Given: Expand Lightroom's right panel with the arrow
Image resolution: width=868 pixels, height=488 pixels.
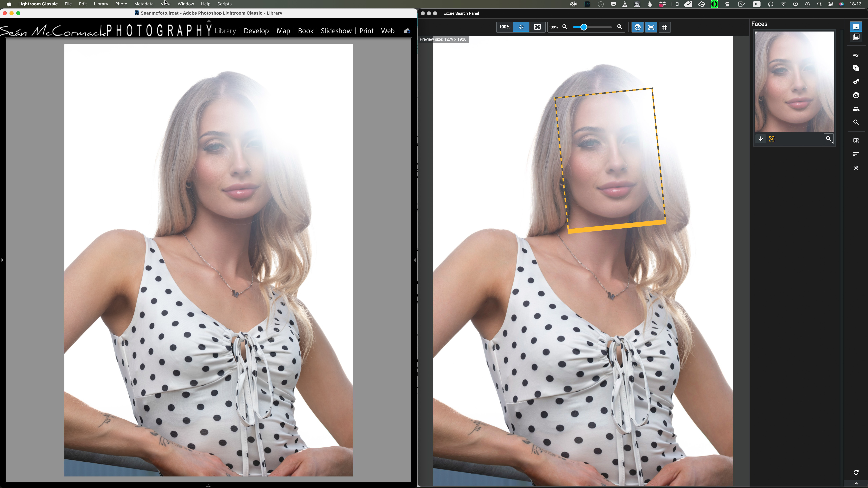Looking at the screenshot, I should [x=415, y=260].
